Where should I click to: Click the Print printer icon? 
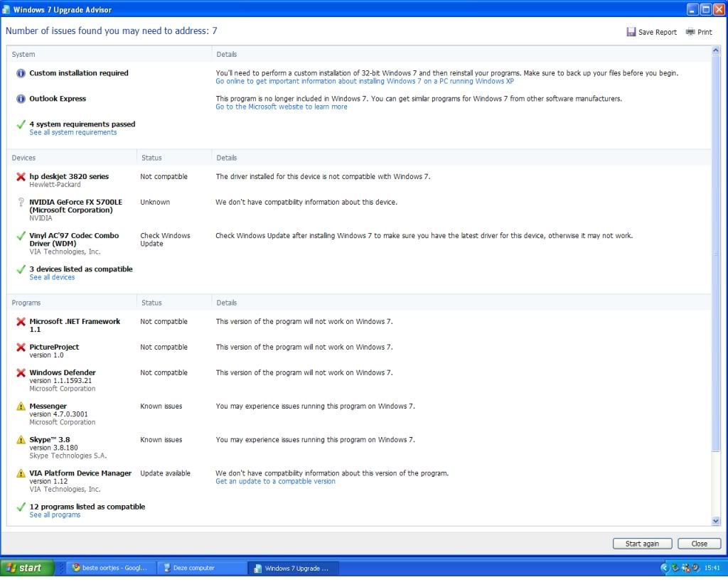[x=690, y=31]
